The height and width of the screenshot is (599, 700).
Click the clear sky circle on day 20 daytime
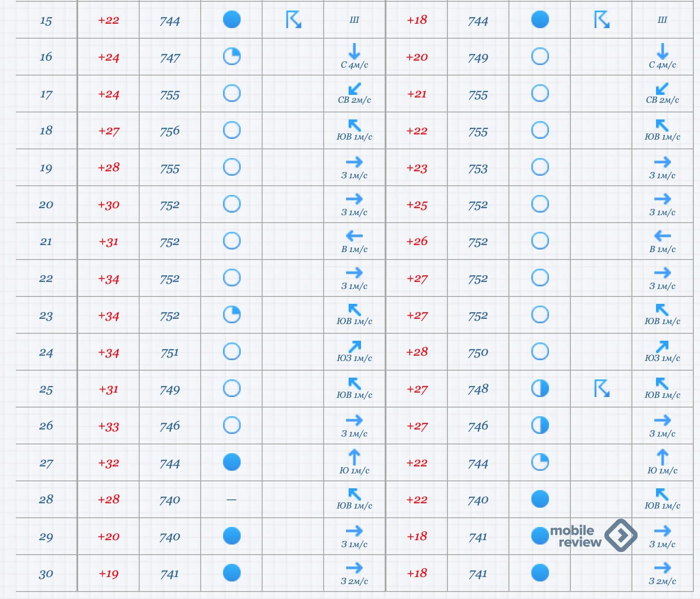pyautogui.click(x=232, y=204)
